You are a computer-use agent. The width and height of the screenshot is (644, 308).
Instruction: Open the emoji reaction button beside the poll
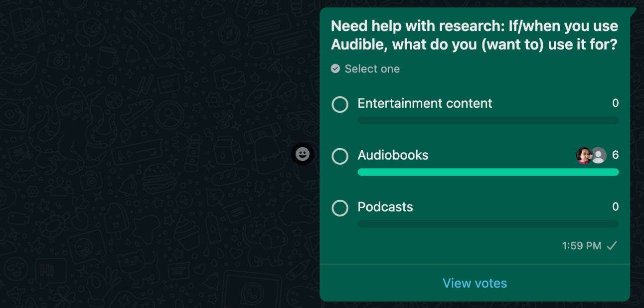tap(303, 154)
